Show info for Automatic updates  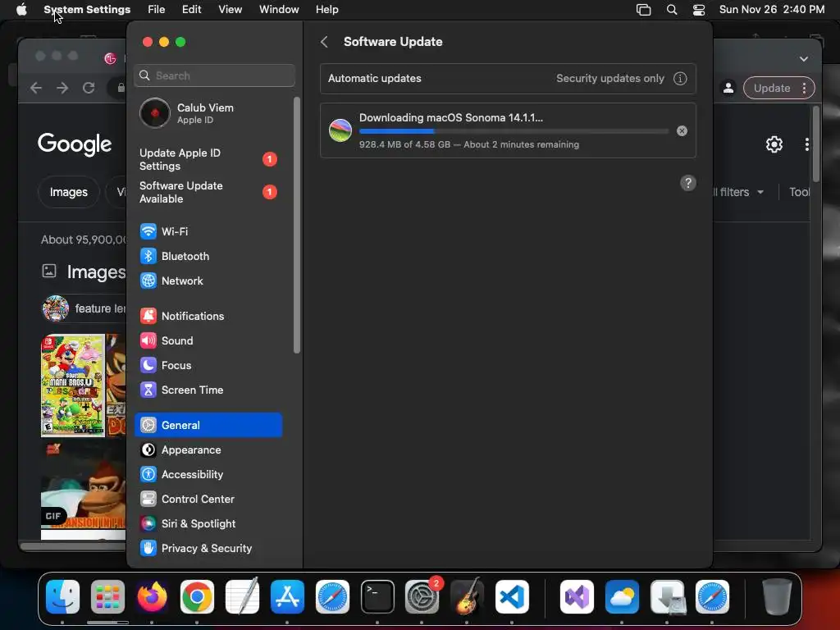coord(680,79)
